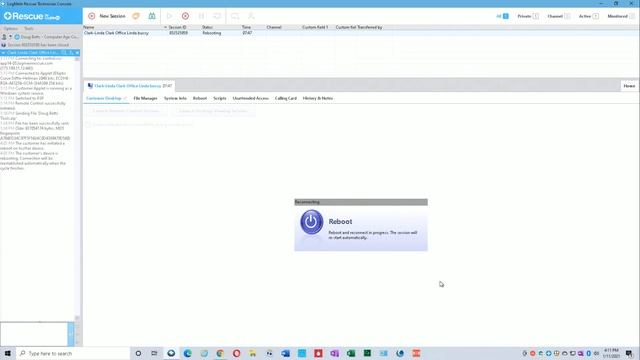Switch to File Manager tab
This screenshot has height=360, width=640.
pos(145,98)
